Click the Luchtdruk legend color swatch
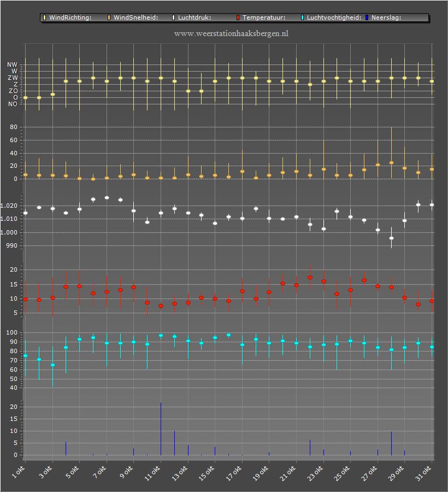Screen dimensions: 448x492 pos(173,17)
